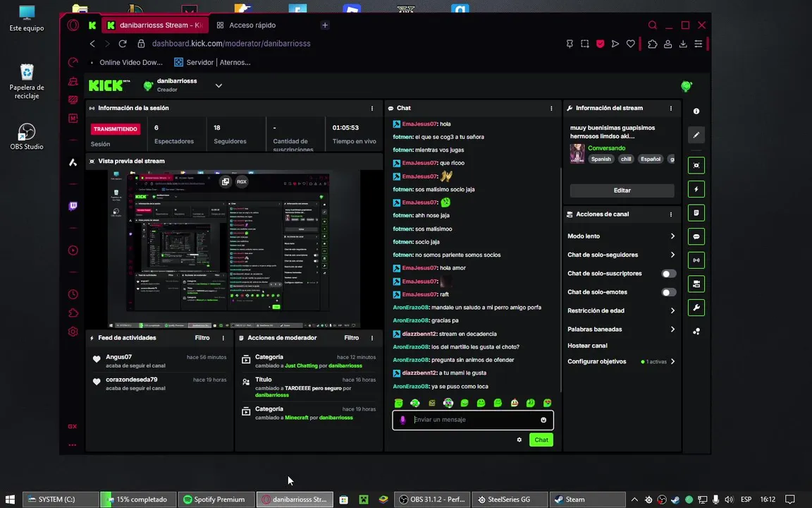Switch to danibarriosss Stream browser tab
The image size is (812, 508).
point(155,25)
